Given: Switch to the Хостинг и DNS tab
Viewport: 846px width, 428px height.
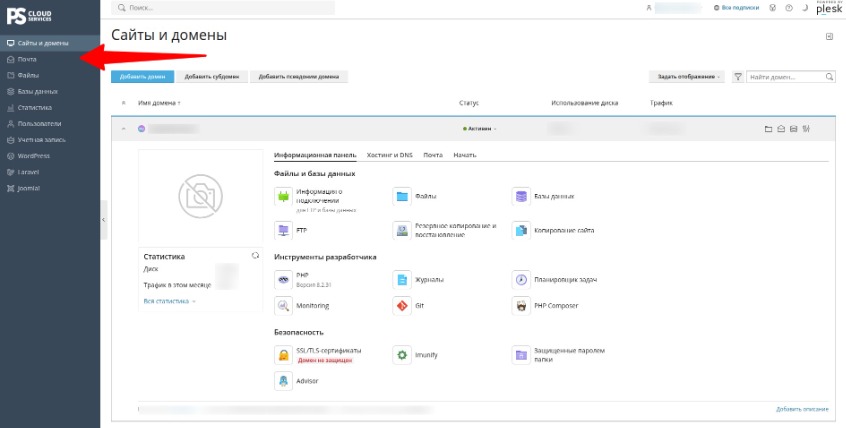Looking at the screenshot, I should tap(390, 155).
